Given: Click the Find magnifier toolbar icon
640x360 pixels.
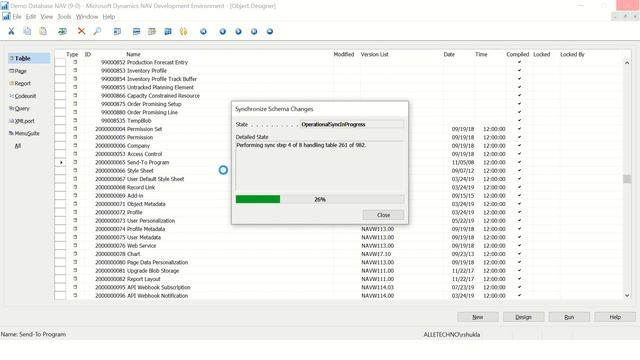Looking at the screenshot, I should click(97, 31).
